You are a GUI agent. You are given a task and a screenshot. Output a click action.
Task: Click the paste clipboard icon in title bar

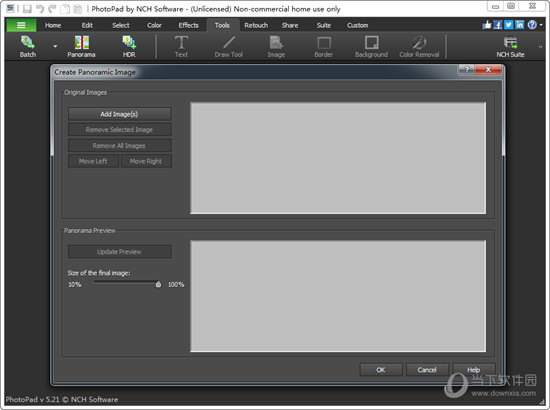tap(78, 9)
